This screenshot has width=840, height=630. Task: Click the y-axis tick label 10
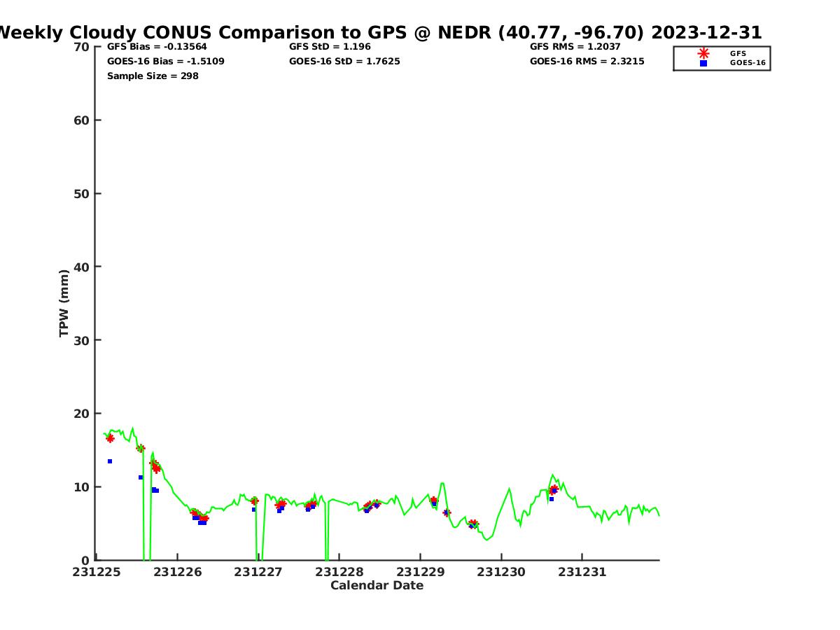[x=82, y=487]
